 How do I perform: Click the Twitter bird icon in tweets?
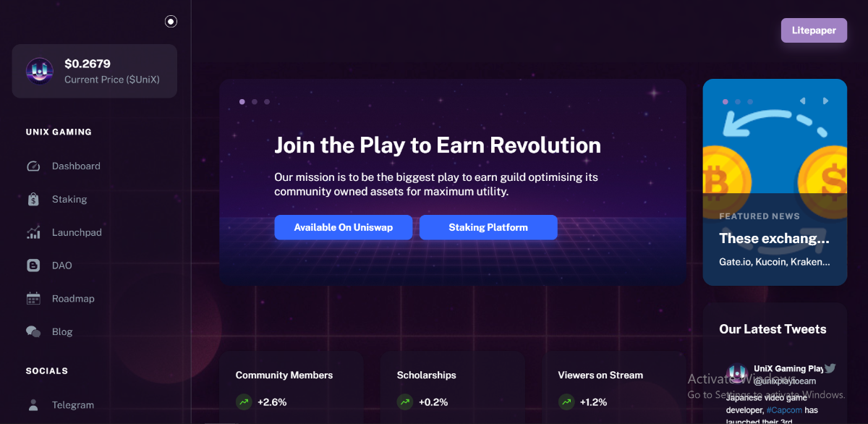click(830, 368)
